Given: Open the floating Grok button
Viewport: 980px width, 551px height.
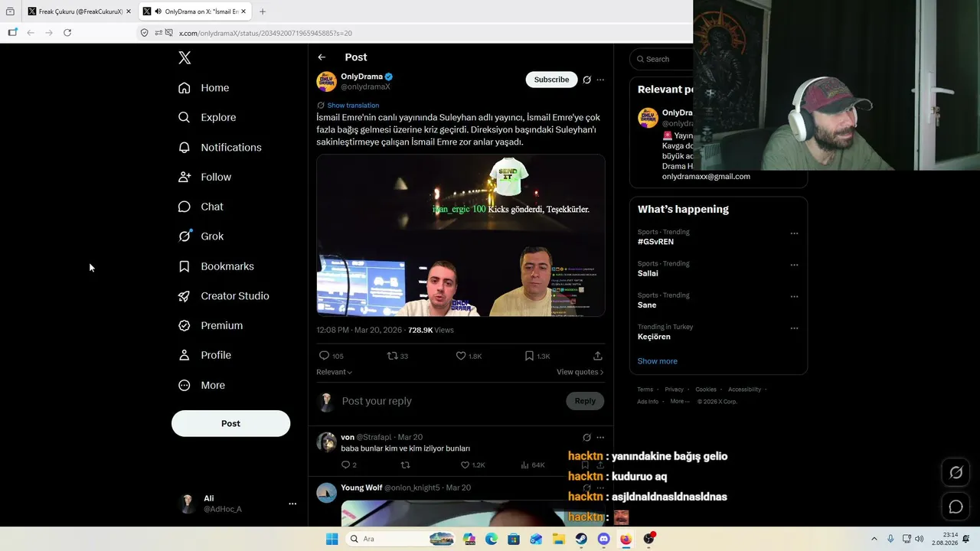Looking at the screenshot, I should pyautogui.click(x=956, y=473).
